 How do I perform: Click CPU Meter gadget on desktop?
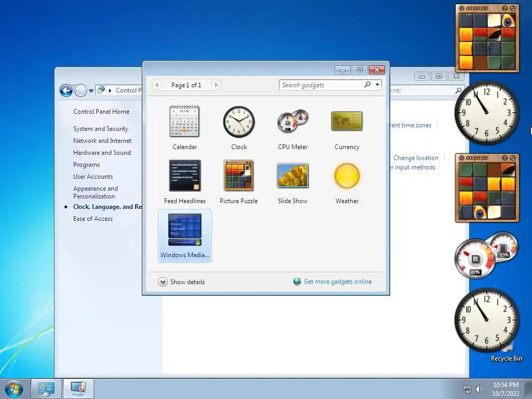pos(486,255)
